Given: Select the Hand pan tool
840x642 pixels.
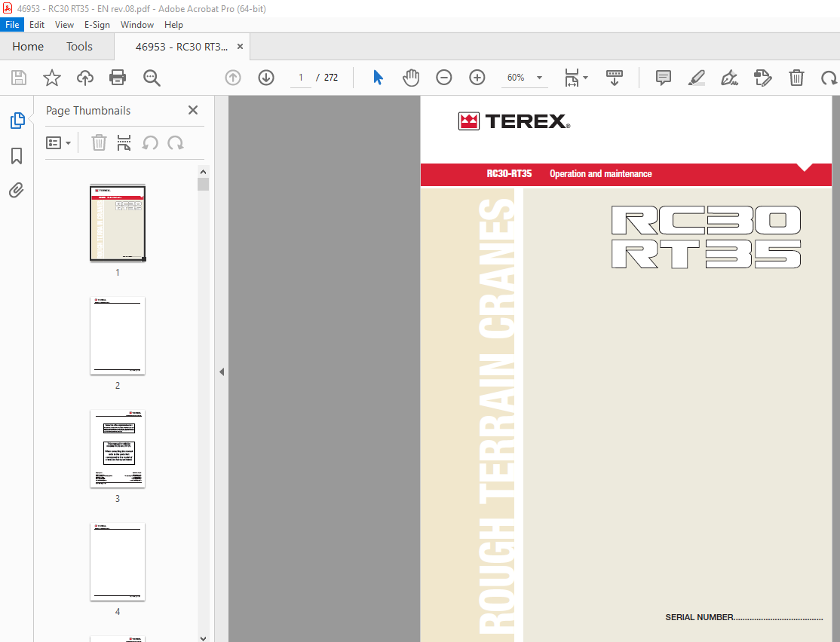Looking at the screenshot, I should (x=411, y=78).
